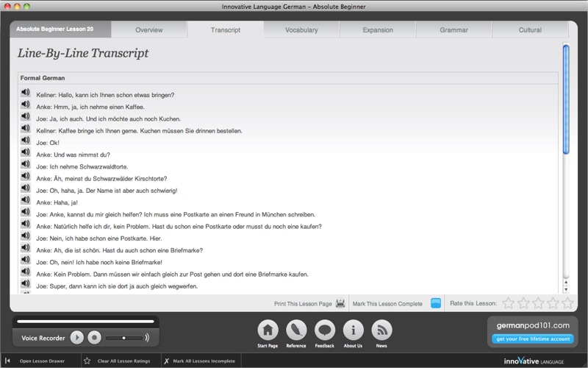Select the Transcript tab
Image resolution: width=588 pixels, height=368 pixels.
(x=226, y=29)
